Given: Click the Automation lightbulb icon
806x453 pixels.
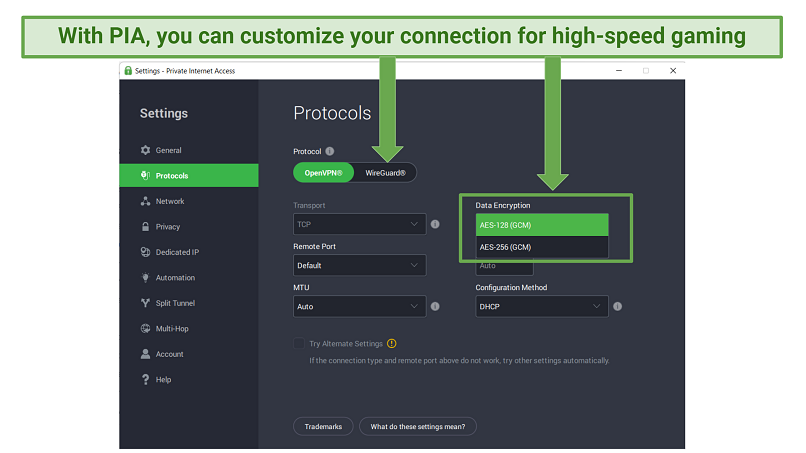Looking at the screenshot, I should tap(145, 277).
